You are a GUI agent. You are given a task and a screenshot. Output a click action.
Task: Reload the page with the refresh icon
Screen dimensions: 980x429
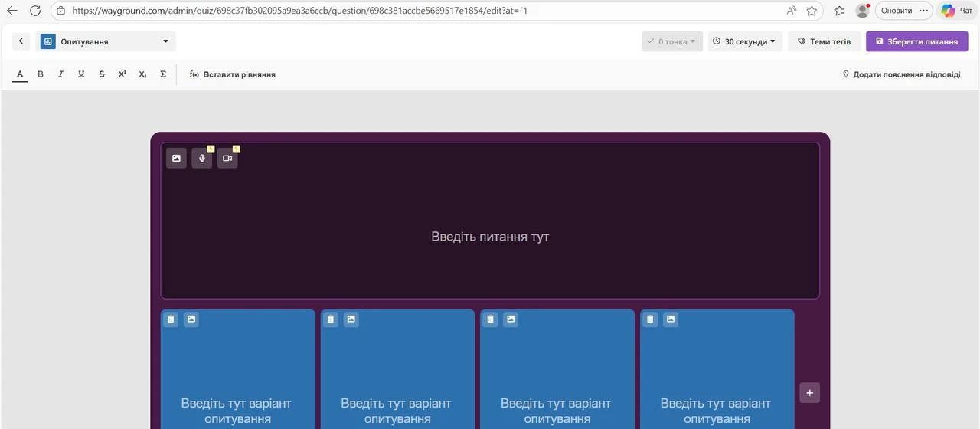click(34, 11)
